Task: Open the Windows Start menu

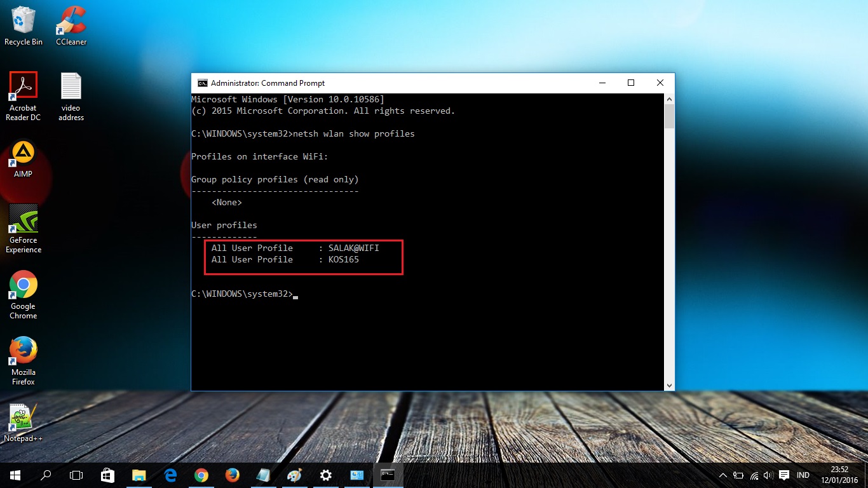Action: 15,475
